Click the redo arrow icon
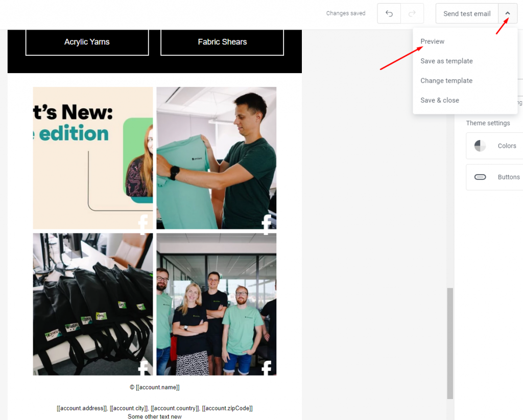 coord(412,13)
